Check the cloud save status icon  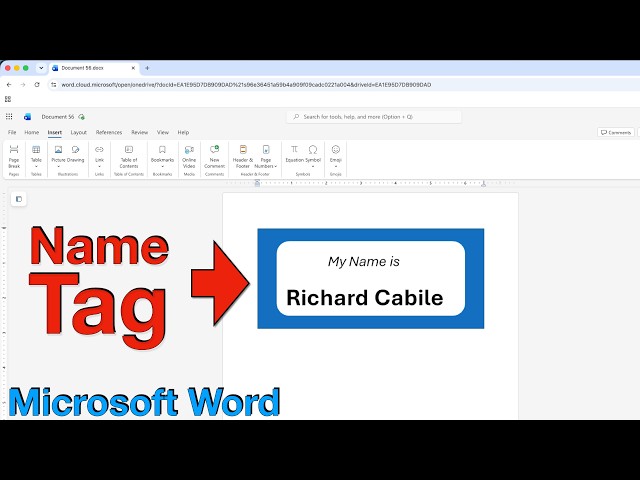coord(82,117)
